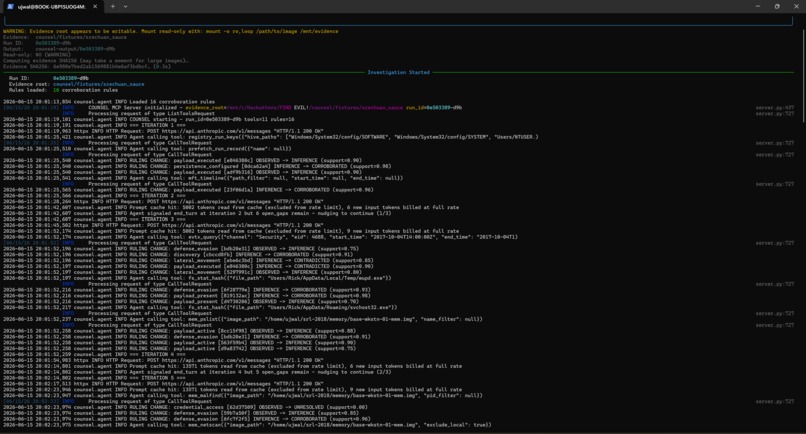The image size is (806, 434).
Task: Close the ujwal@BOOK-UBPISUOG4M tab
Action: pos(95,7)
